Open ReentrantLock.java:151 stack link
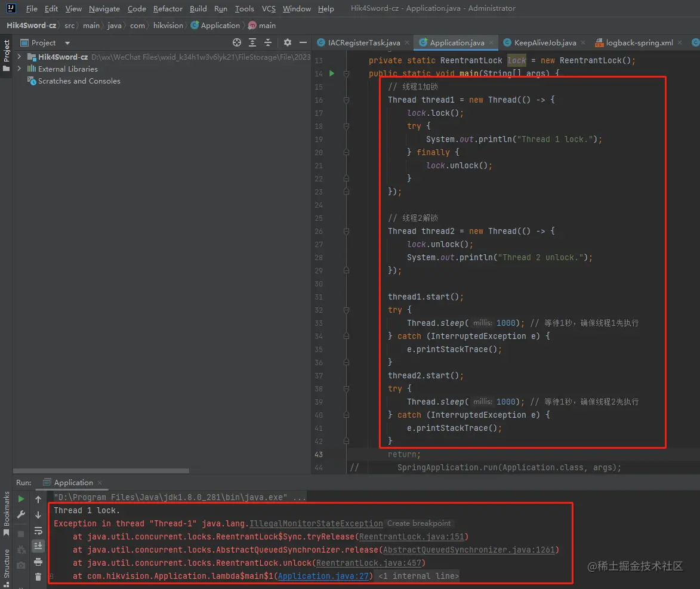The image size is (700, 589). [412, 536]
